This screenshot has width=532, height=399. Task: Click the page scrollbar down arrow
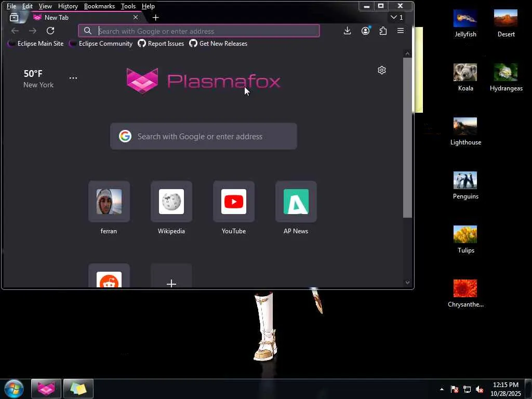click(x=407, y=282)
